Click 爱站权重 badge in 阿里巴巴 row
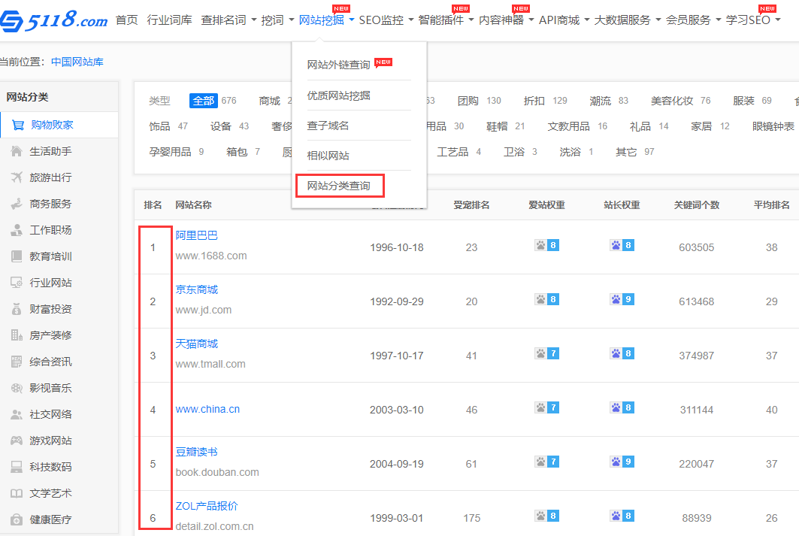 (x=547, y=245)
